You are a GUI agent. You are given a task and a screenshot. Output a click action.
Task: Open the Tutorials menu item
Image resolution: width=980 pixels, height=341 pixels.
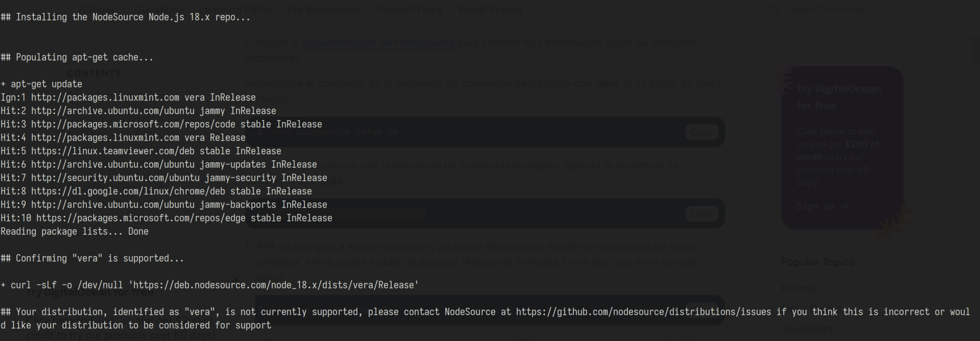point(97,9)
